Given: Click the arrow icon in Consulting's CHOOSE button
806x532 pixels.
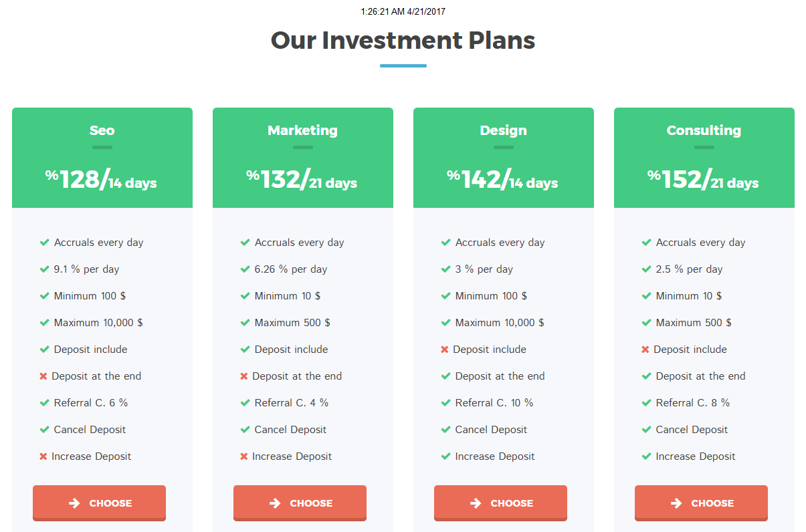Looking at the screenshot, I should (x=676, y=503).
